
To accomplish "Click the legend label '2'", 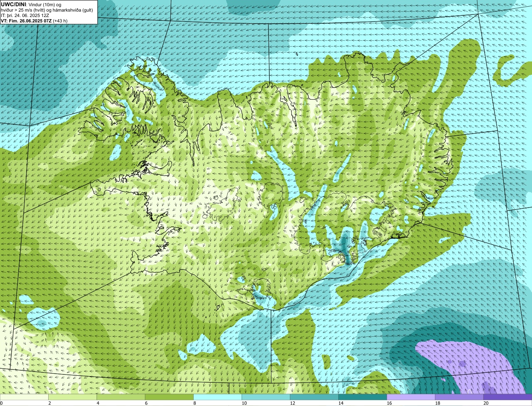I will 49,403.
